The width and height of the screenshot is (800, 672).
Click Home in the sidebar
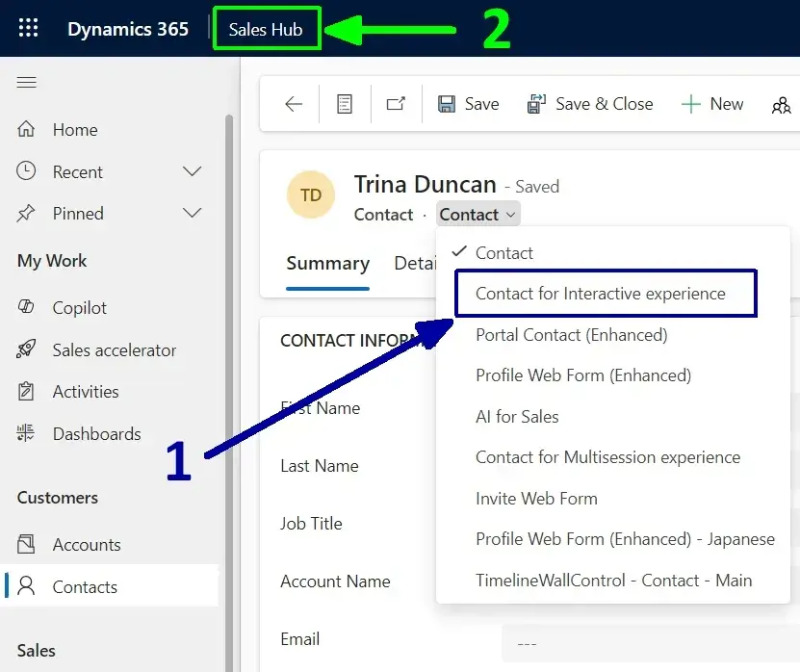(x=75, y=130)
